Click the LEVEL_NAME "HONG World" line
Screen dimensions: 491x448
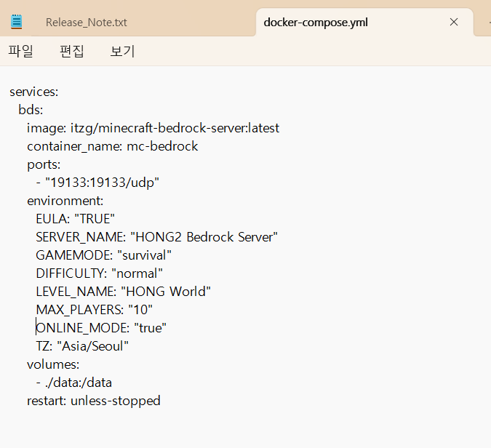(123, 292)
